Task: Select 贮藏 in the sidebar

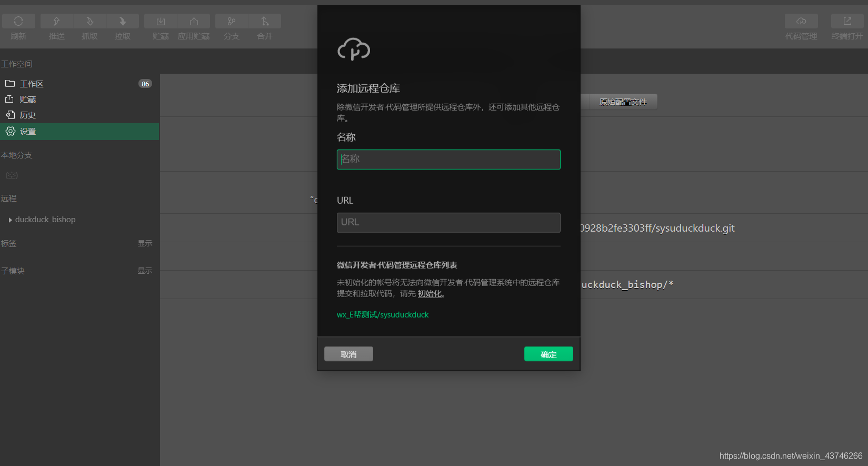Action: click(x=79, y=100)
